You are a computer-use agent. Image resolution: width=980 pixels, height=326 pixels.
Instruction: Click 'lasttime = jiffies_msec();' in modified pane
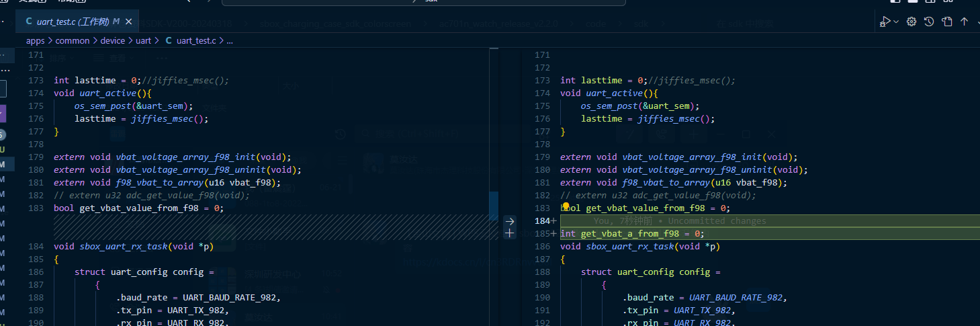[x=648, y=118]
